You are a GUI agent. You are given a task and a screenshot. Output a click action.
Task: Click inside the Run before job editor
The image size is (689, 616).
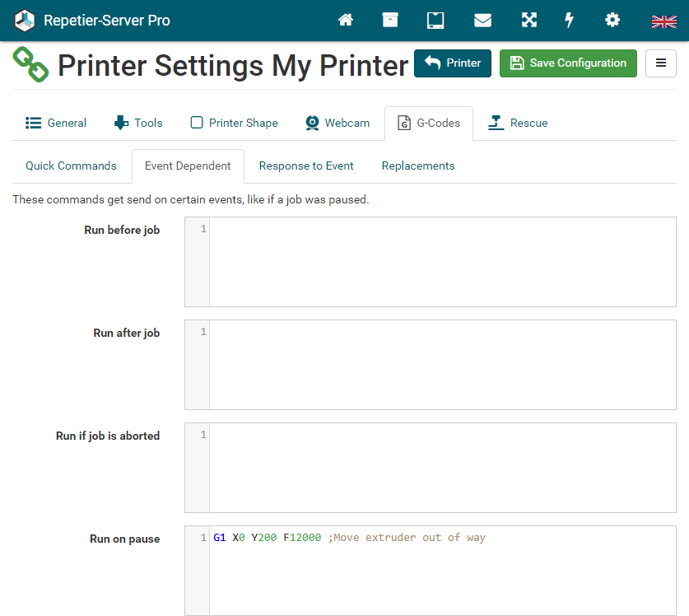pos(442,262)
